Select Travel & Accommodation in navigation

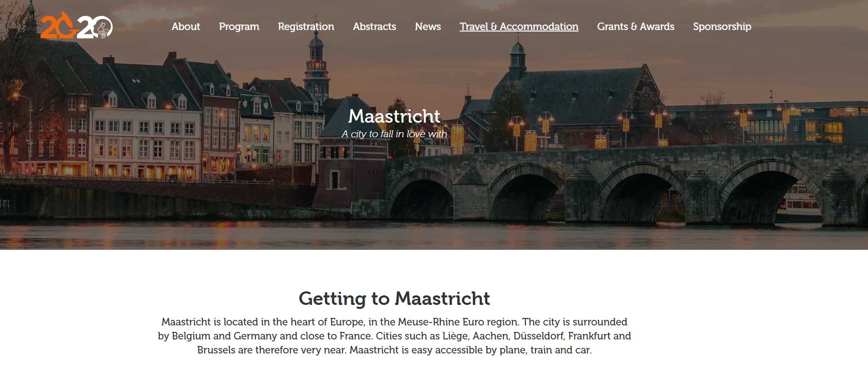[x=519, y=27]
